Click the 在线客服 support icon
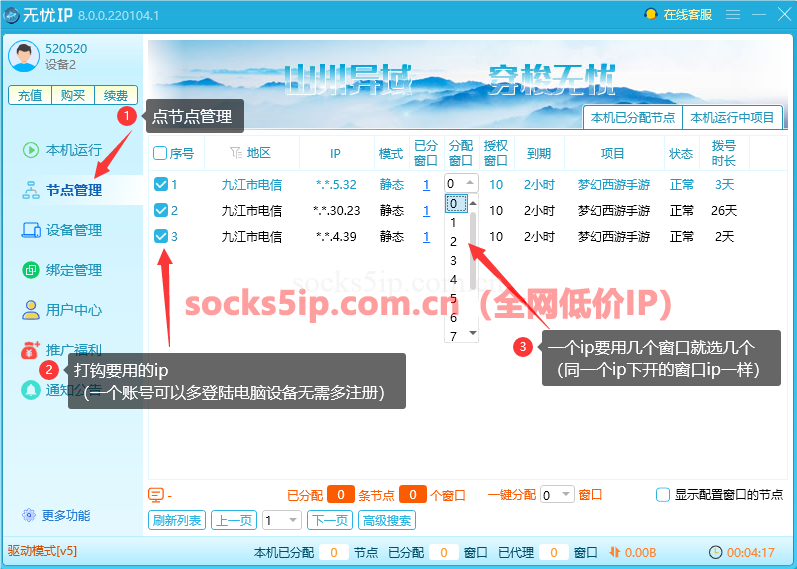The height and width of the screenshot is (569, 797). tap(652, 14)
